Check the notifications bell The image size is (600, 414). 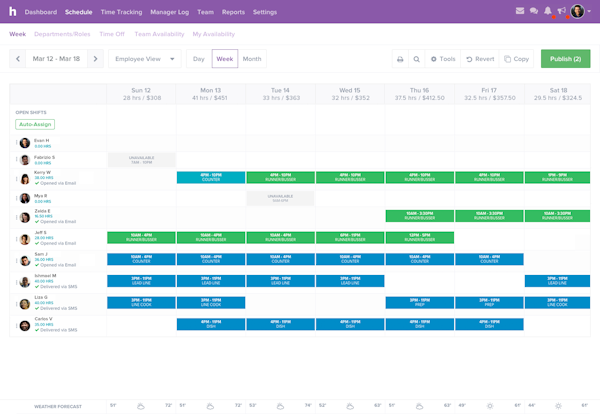tap(548, 12)
